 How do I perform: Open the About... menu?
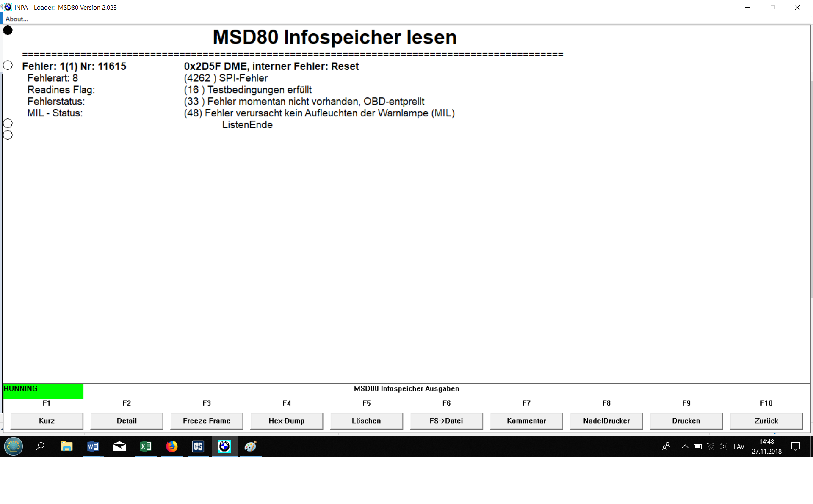[x=17, y=19]
